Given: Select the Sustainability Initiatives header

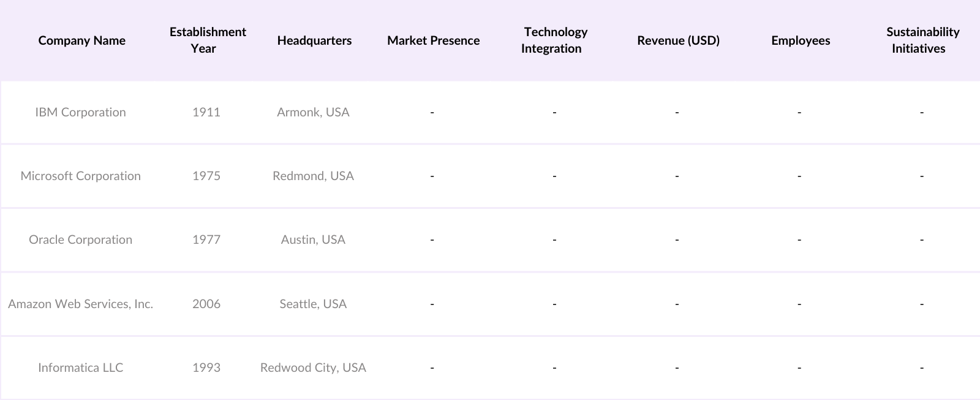Looking at the screenshot, I should 922,40.
